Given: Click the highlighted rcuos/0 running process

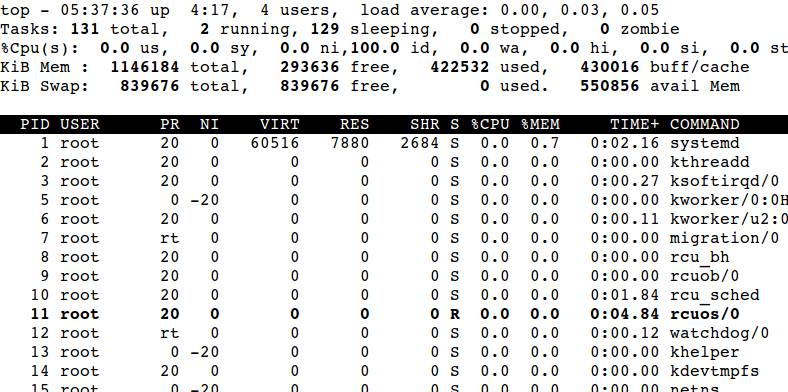Looking at the screenshot, I should tap(394, 314).
